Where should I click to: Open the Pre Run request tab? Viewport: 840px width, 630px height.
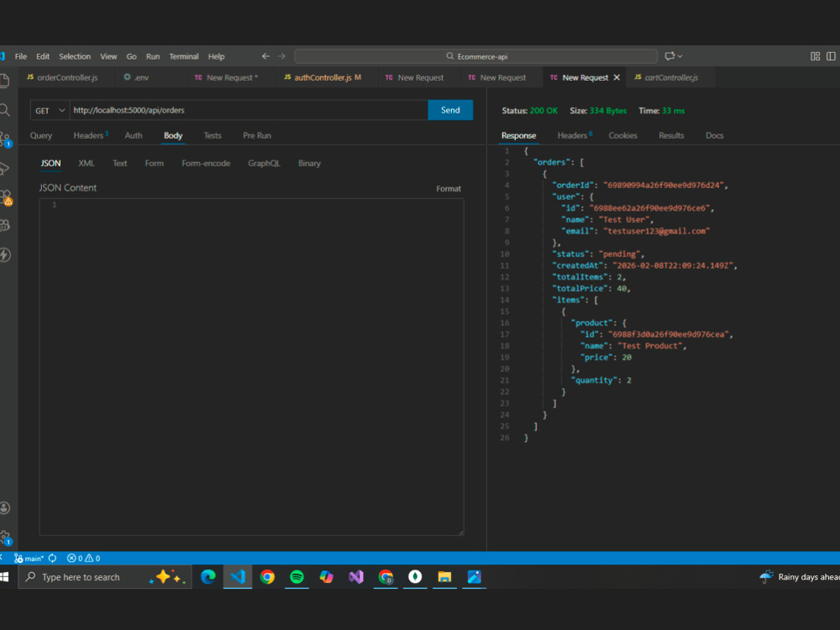point(257,135)
